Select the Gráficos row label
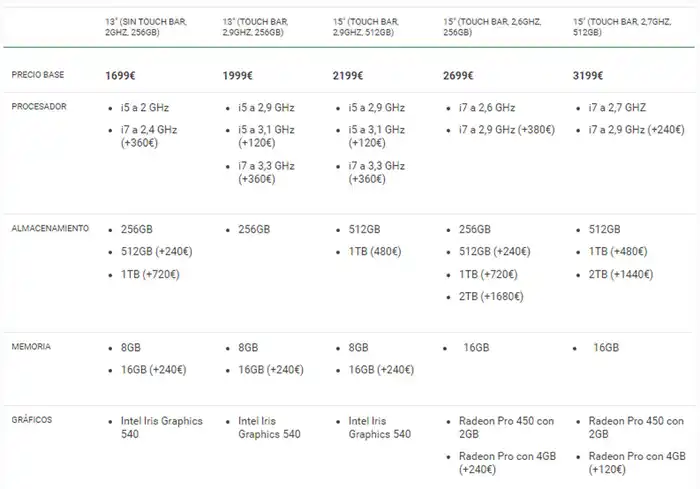The image size is (700, 489). pos(33,420)
